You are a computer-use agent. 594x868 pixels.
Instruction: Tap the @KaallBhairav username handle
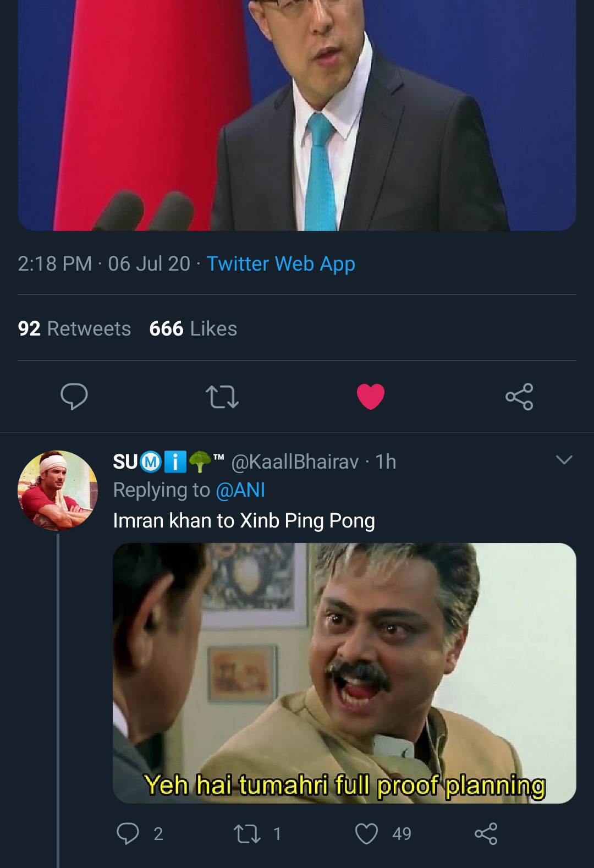(x=295, y=462)
